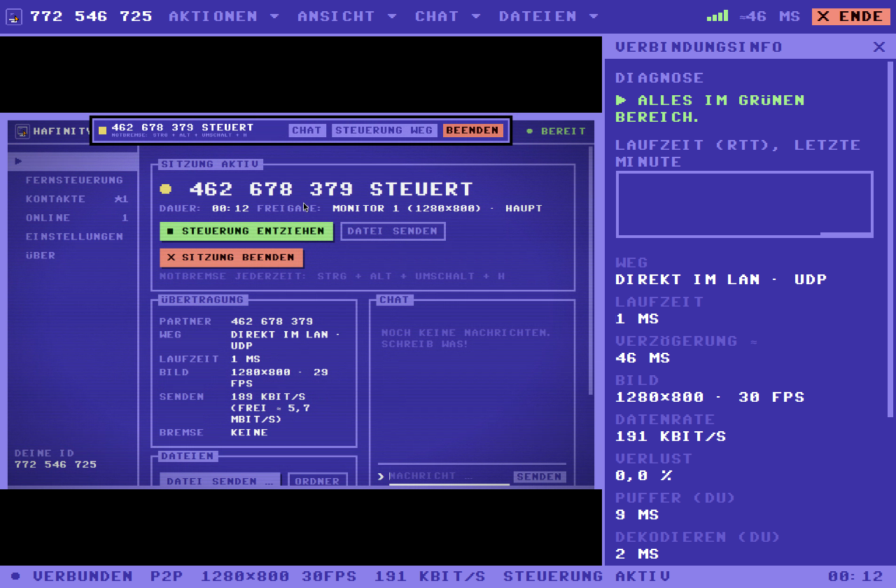Image resolution: width=896 pixels, height=588 pixels.
Task: Click 'STEUERUNG AKTIV' in the status bar
Action: [x=587, y=577]
